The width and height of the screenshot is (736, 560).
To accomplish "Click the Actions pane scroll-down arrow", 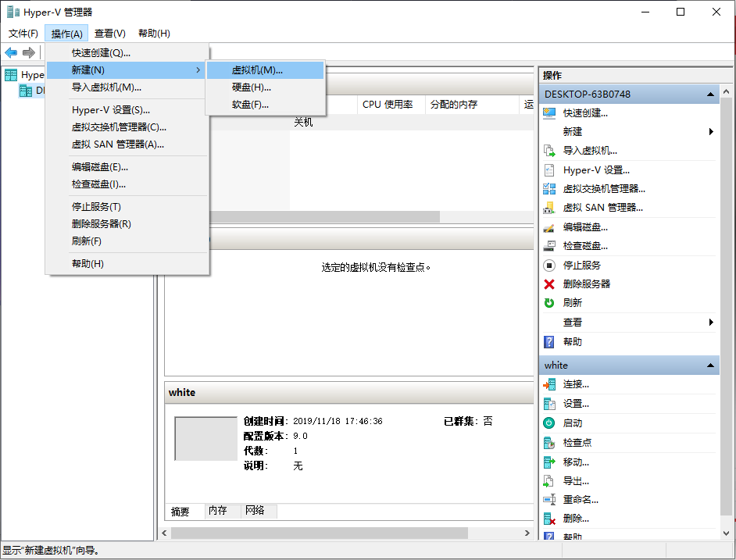I will click(726, 533).
